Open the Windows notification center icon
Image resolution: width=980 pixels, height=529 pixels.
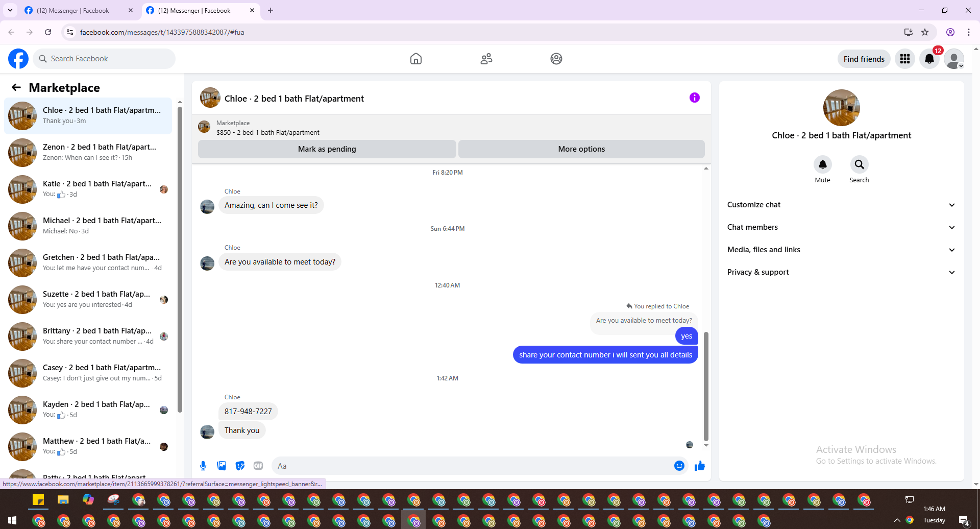click(964, 520)
